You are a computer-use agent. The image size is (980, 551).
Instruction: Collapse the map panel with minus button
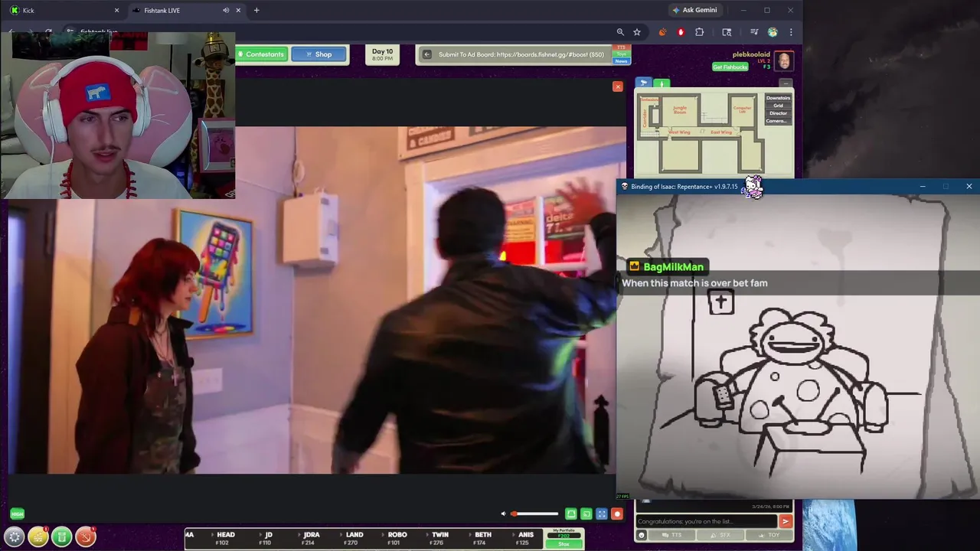pos(785,83)
